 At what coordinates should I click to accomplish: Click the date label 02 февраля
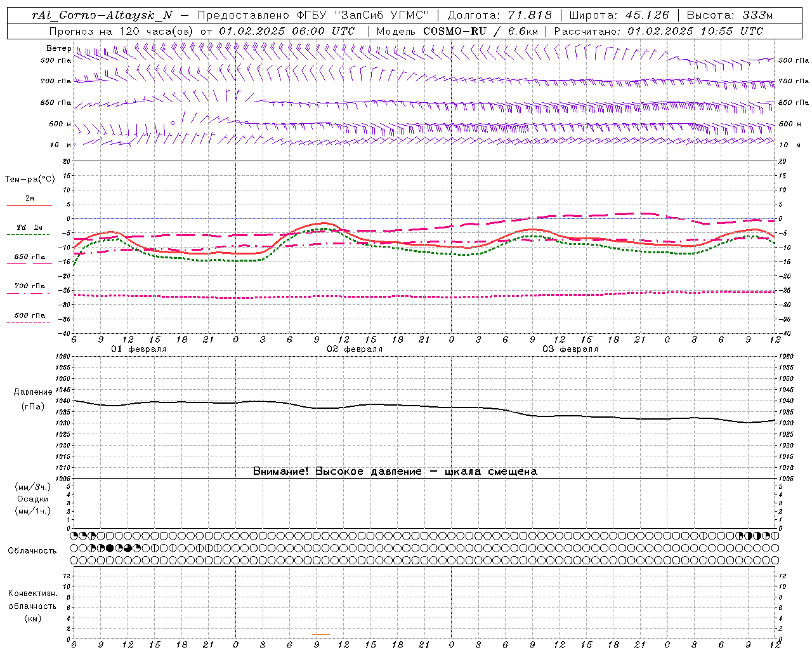click(354, 349)
